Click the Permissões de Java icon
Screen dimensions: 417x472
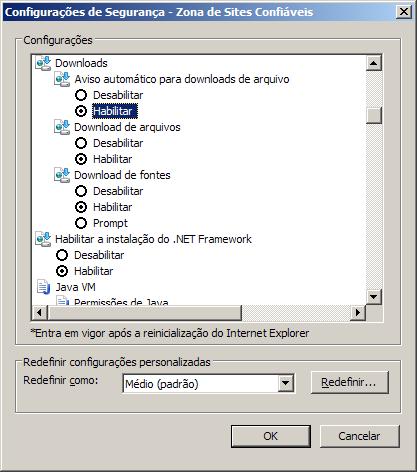(x=62, y=301)
